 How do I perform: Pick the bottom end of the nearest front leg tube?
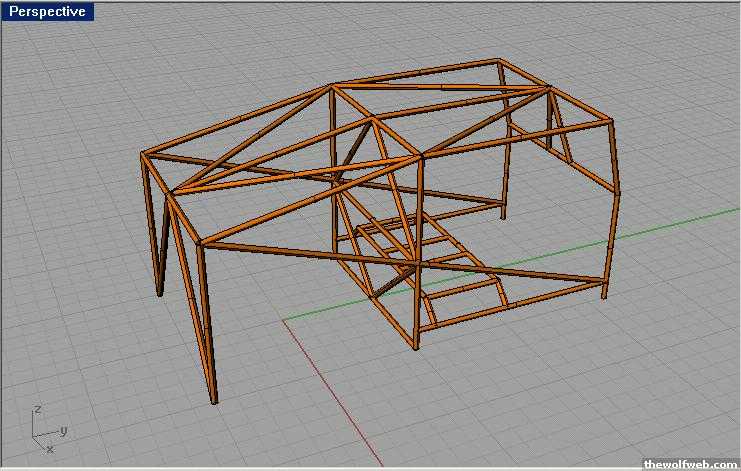pos(214,401)
